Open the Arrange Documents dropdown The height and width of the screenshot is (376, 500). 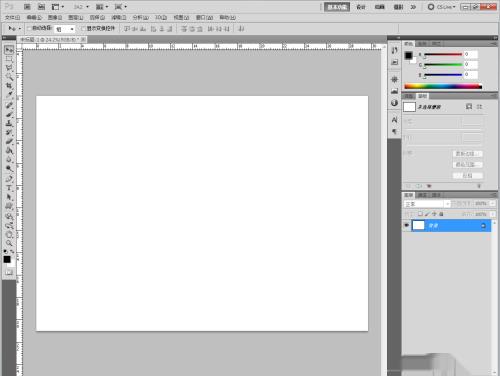click(x=102, y=7)
